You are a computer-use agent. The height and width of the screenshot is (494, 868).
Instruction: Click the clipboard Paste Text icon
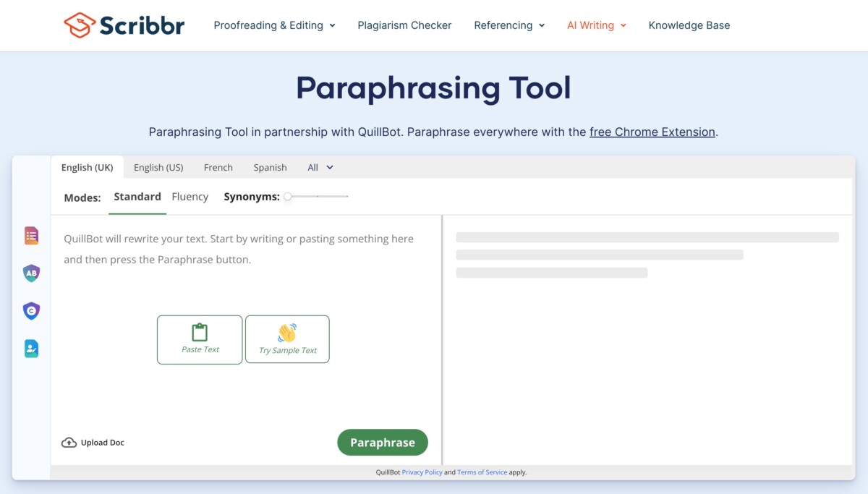[200, 333]
